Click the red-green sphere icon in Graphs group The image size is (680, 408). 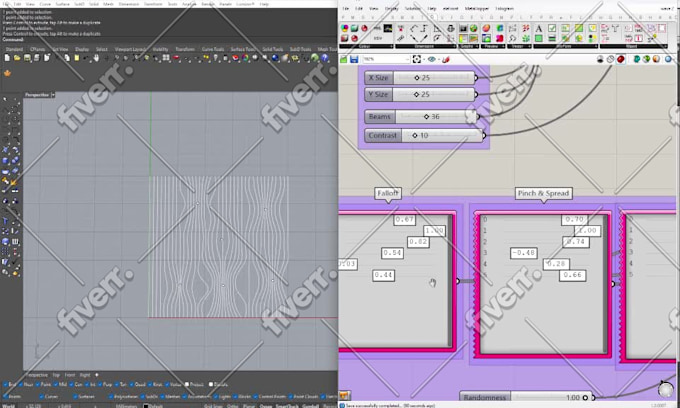point(473,29)
